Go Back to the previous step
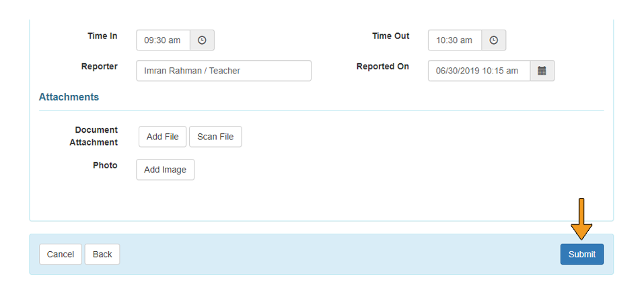 coord(102,254)
